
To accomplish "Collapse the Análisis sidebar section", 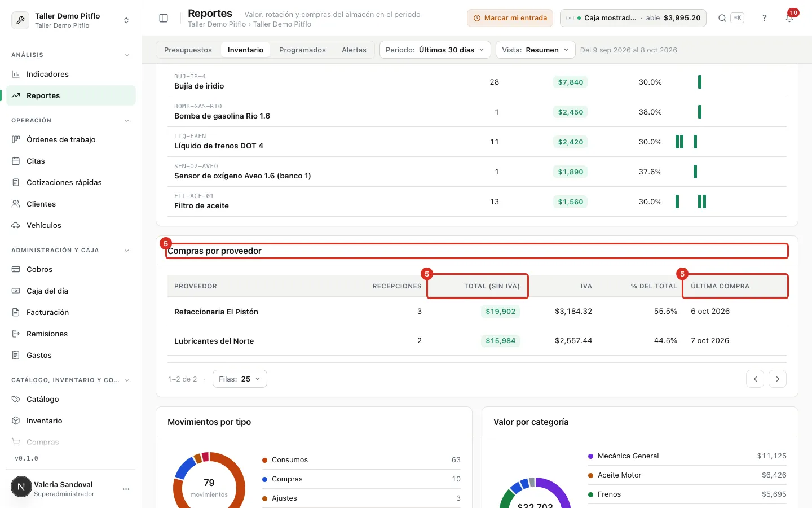I will pyautogui.click(x=127, y=55).
